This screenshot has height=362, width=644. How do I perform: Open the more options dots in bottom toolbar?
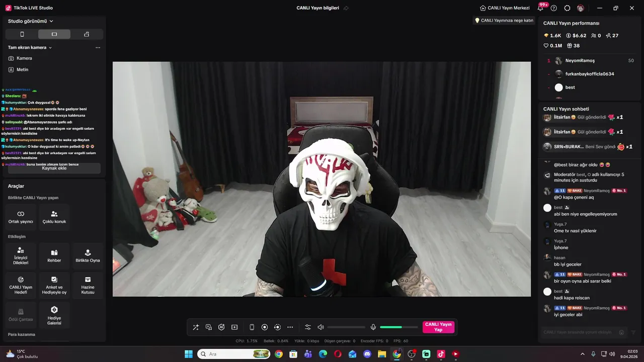pyautogui.click(x=290, y=327)
